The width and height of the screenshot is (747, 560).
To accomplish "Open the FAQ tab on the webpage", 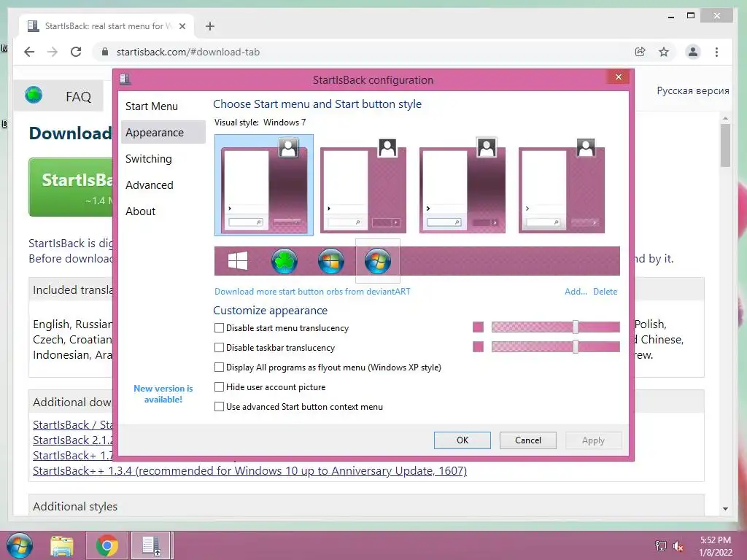I will tap(78, 97).
